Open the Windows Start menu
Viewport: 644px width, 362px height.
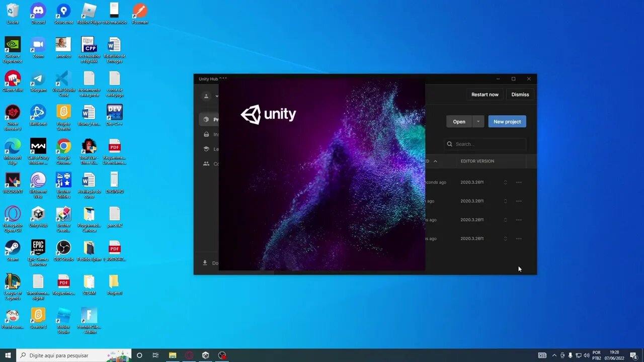[8, 355]
